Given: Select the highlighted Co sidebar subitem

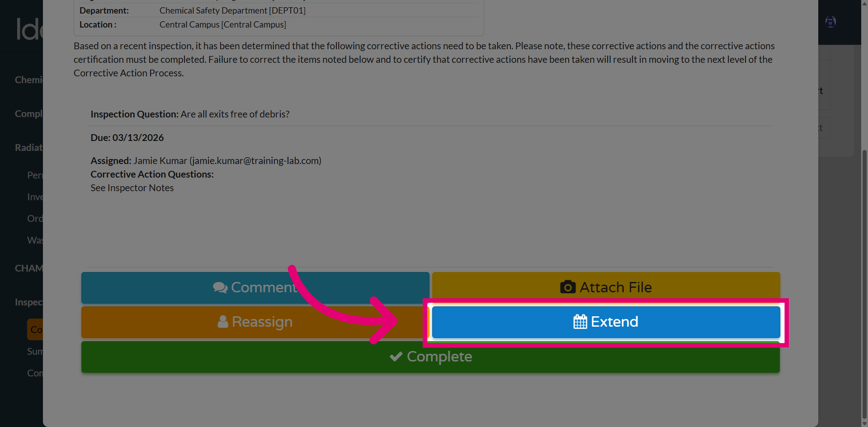Looking at the screenshot, I should coord(35,330).
